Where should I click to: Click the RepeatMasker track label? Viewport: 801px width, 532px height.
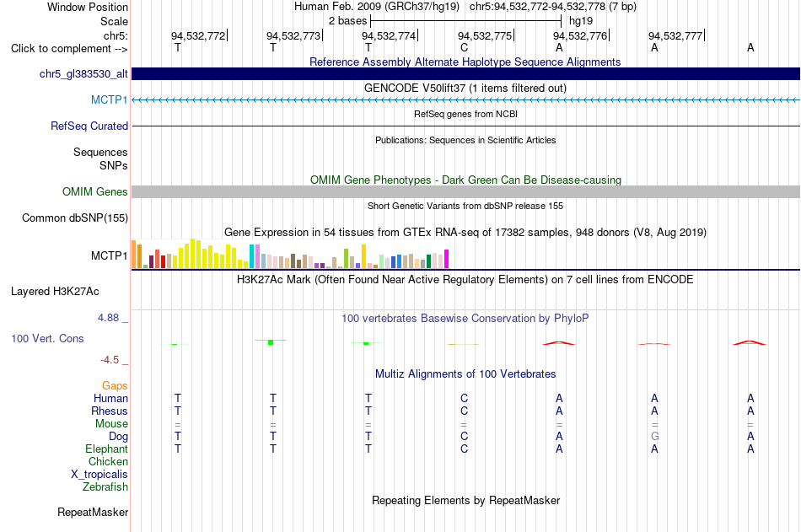93,512
